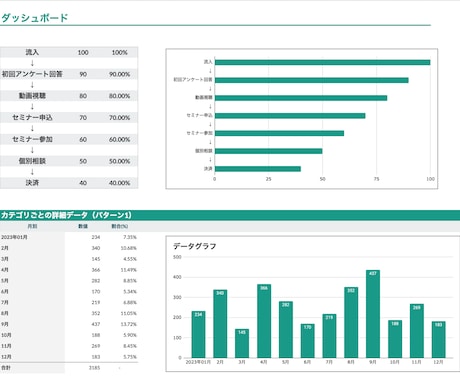
Task: Select the 70.00% percentage cell
Action: click(119, 118)
